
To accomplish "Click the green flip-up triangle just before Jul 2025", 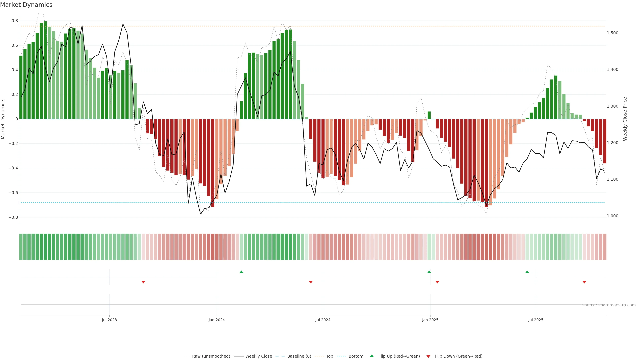I will point(527,272).
